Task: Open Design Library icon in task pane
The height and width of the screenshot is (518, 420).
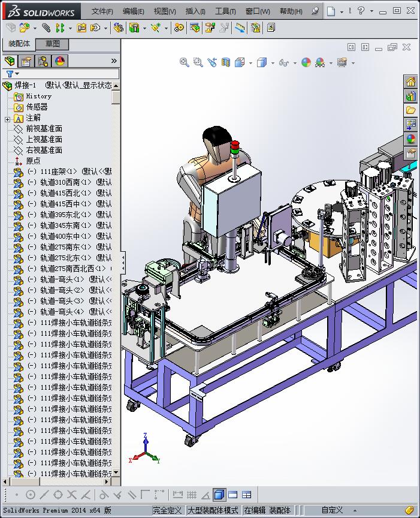Action: point(411,96)
